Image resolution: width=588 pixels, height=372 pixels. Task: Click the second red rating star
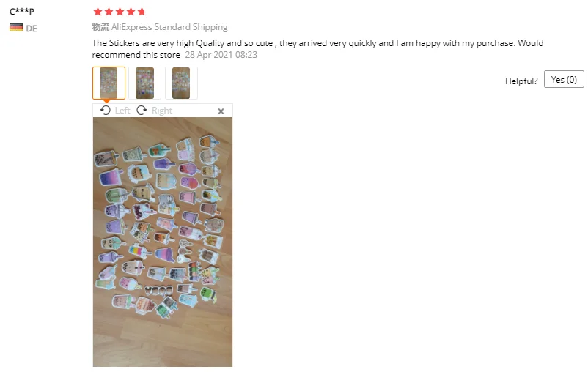pyautogui.click(x=109, y=12)
